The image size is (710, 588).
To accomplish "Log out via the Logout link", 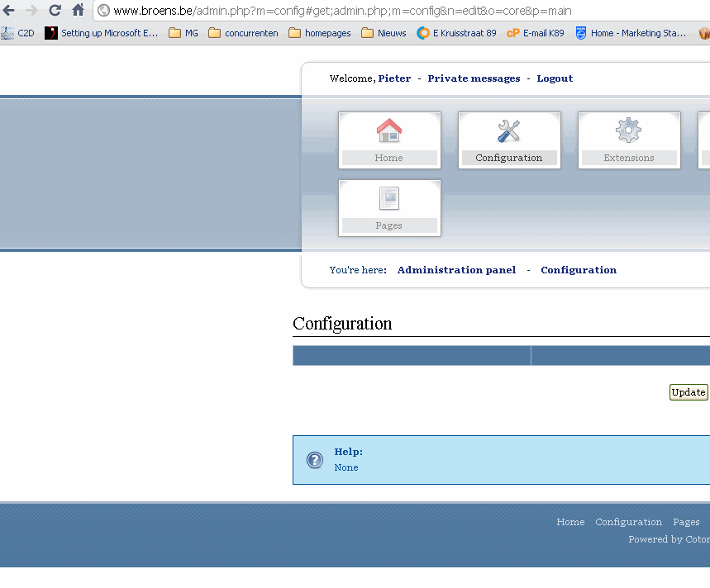I will click(555, 78).
